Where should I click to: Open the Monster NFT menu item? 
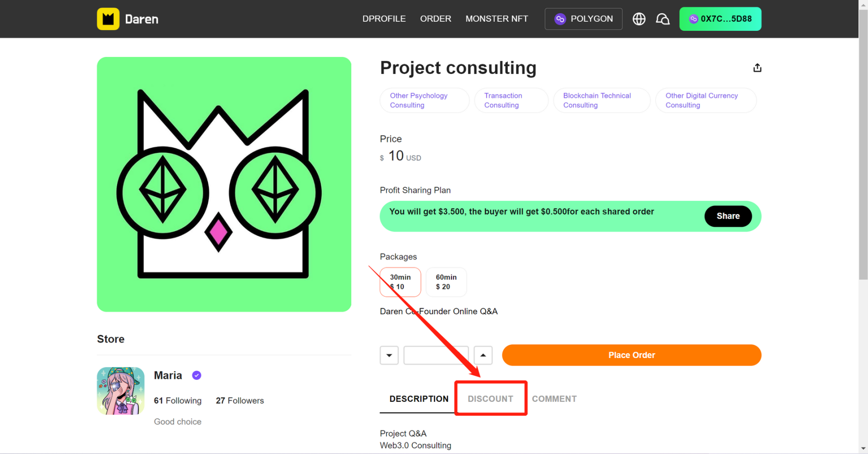point(497,19)
